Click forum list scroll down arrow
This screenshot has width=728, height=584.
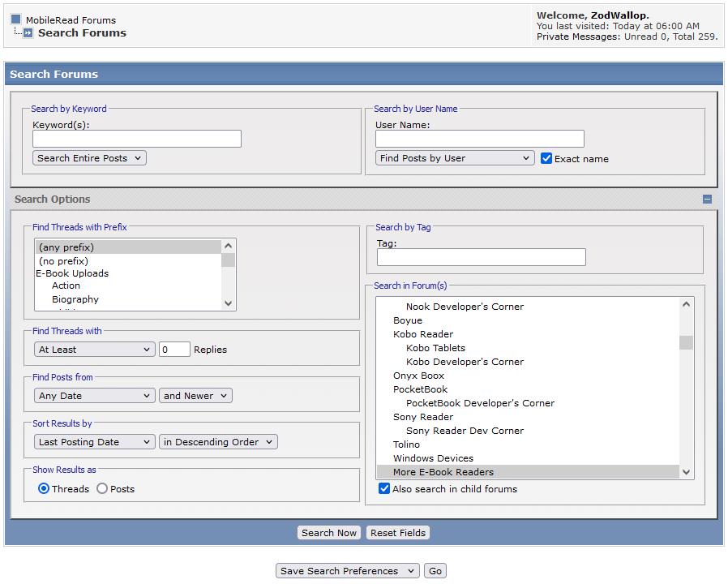click(x=686, y=472)
